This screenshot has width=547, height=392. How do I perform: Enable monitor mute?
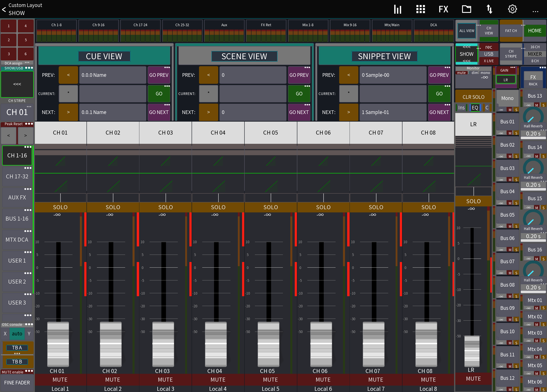(x=462, y=73)
